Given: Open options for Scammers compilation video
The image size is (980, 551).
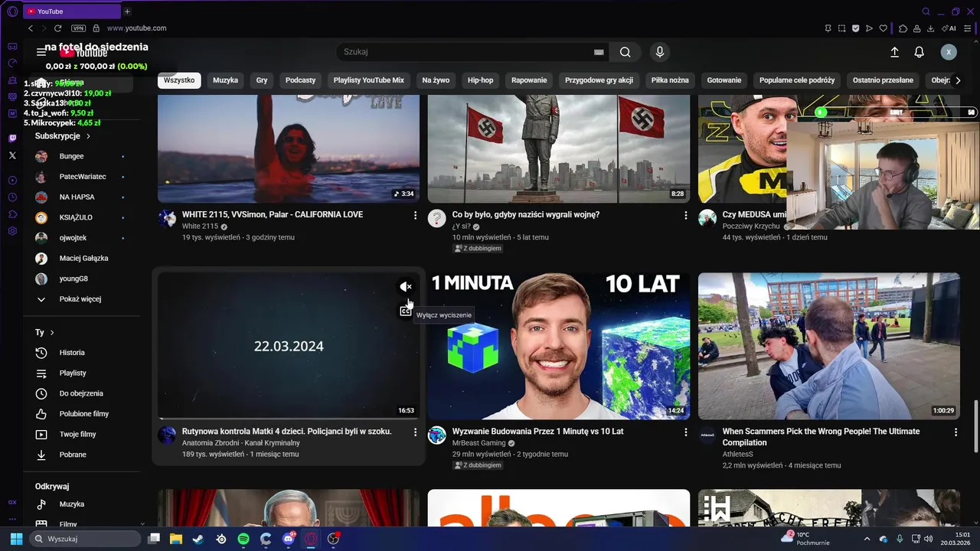Looking at the screenshot, I should tap(955, 432).
